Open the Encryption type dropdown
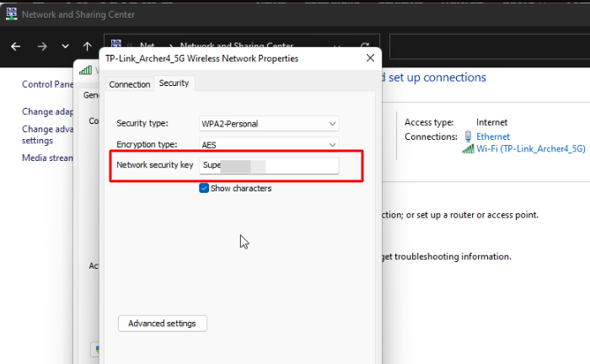The image size is (590, 364). pyautogui.click(x=269, y=144)
